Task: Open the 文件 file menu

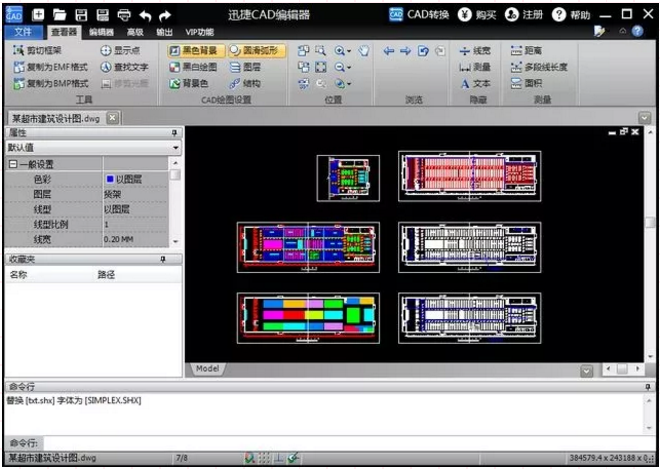Action: (x=24, y=32)
